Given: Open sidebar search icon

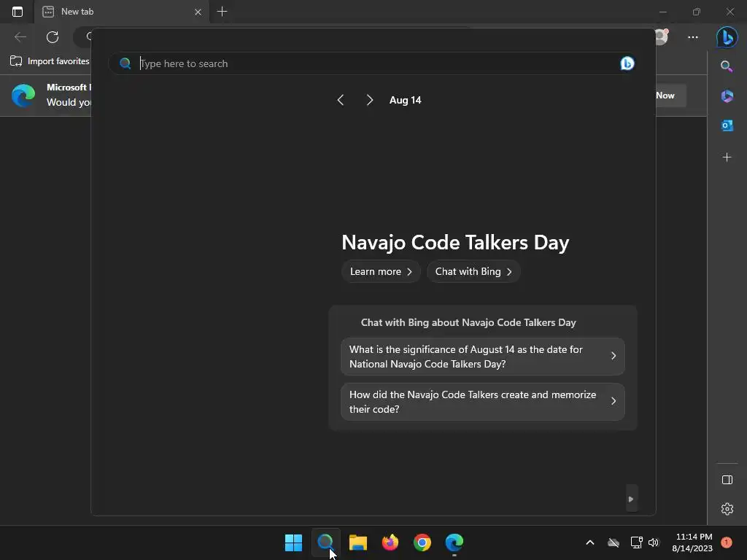Looking at the screenshot, I should [727, 66].
